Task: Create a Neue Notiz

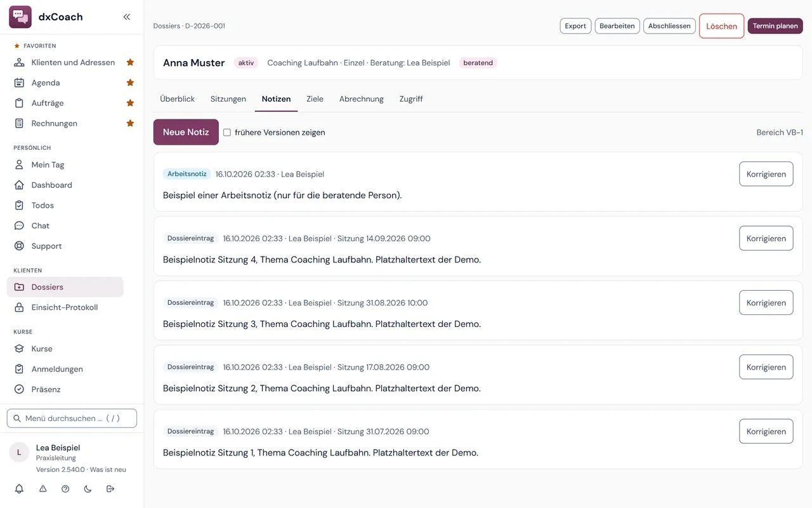Action: pos(186,132)
